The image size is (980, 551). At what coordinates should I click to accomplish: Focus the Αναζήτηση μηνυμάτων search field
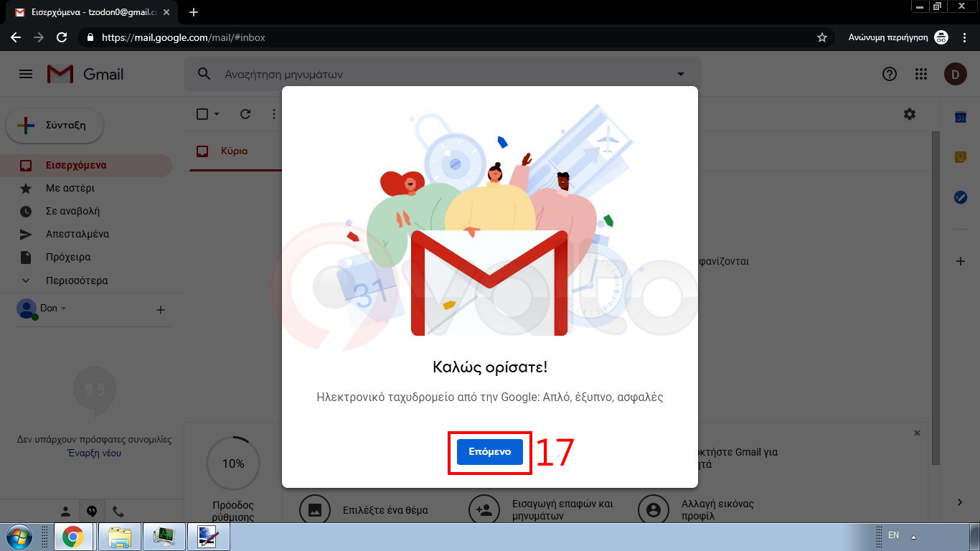[445, 74]
